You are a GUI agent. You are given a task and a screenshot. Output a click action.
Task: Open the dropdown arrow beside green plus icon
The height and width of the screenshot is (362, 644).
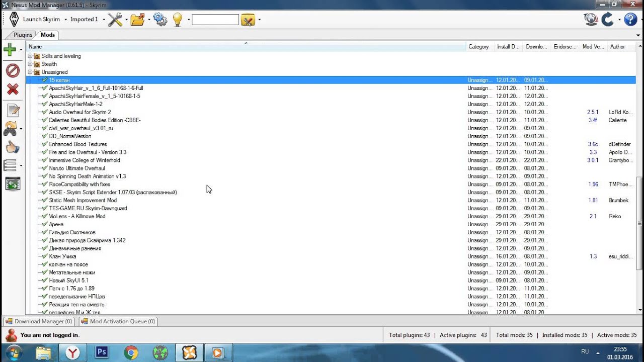(x=21, y=50)
